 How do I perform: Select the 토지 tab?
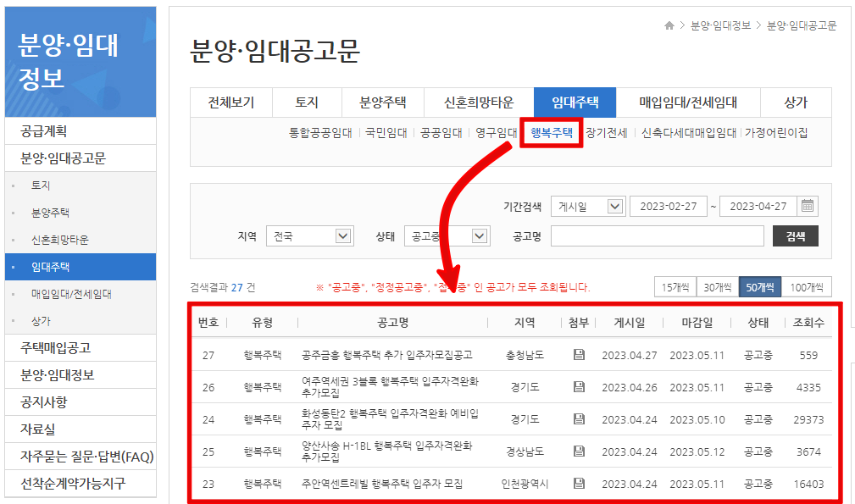point(307,102)
